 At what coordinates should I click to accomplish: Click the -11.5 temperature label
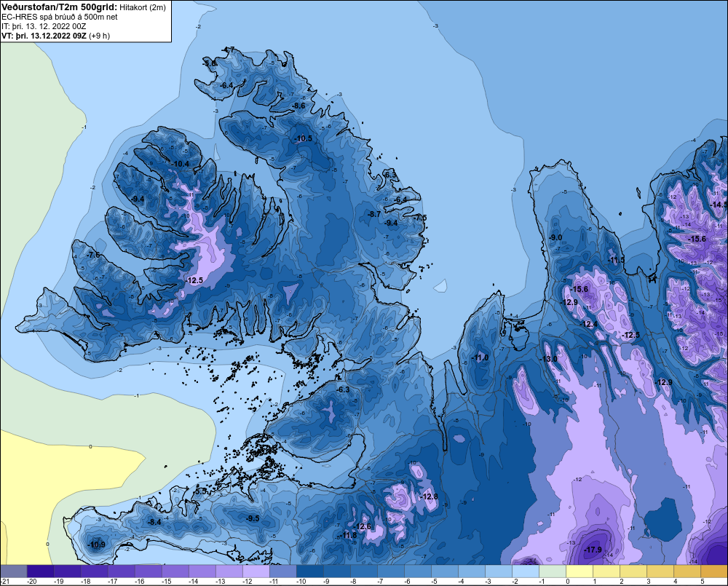click(x=616, y=260)
